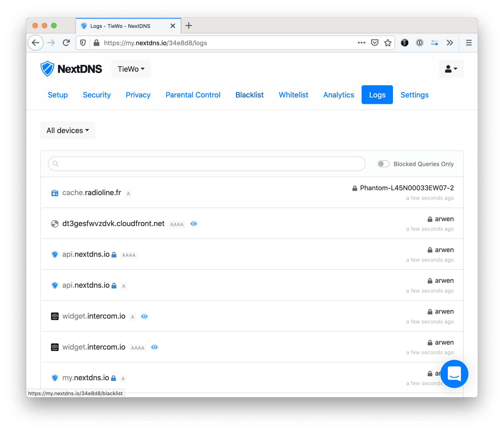Screen dimensions: 504x432
Task: Open the Setup tab
Action: click(58, 95)
